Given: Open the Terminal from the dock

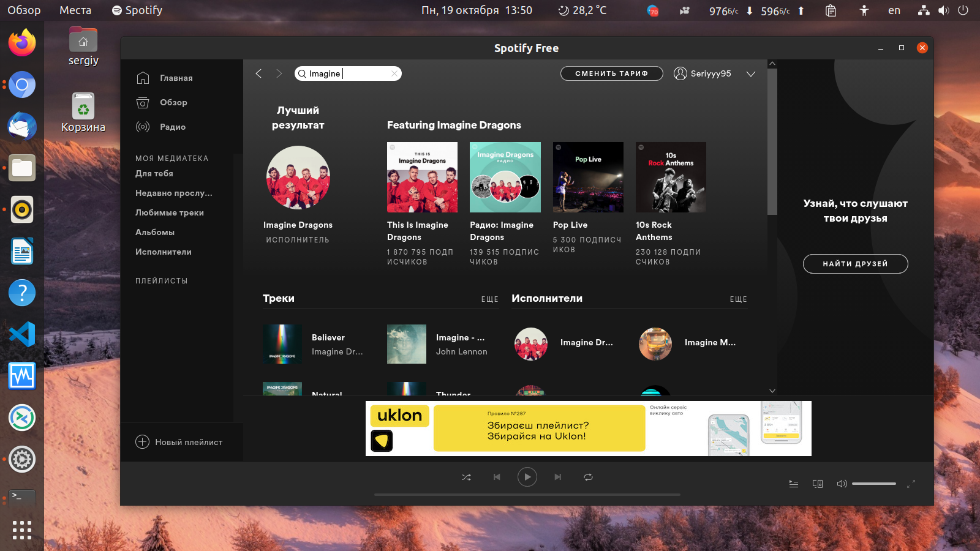Looking at the screenshot, I should (x=22, y=497).
